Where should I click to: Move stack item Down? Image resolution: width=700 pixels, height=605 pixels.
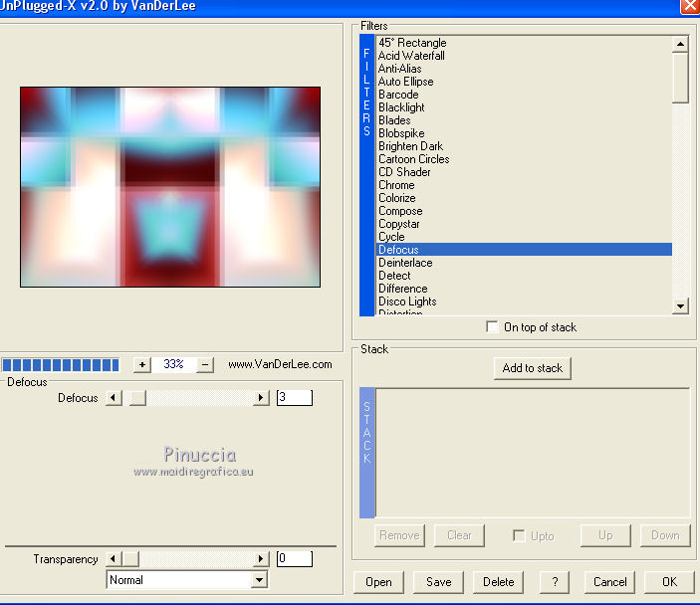665,535
